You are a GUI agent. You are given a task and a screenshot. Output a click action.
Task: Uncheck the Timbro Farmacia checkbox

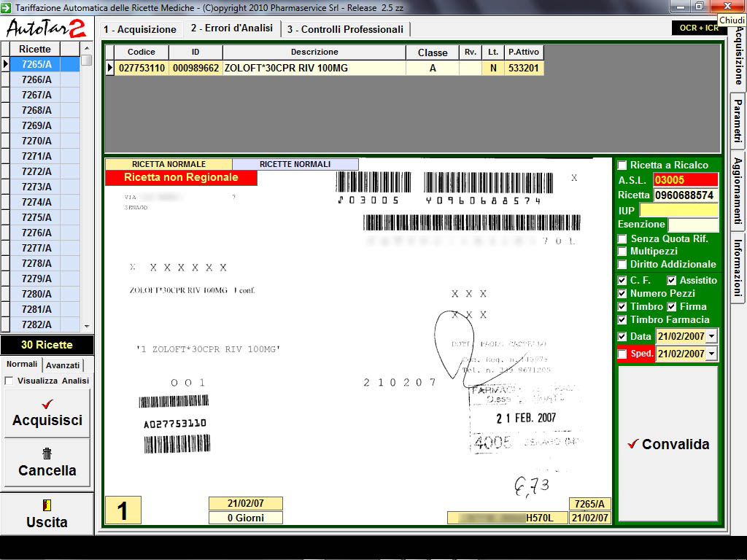pos(622,320)
